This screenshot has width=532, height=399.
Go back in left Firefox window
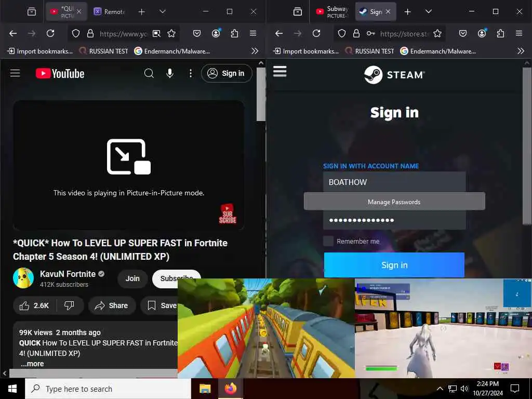click(13, 33)
